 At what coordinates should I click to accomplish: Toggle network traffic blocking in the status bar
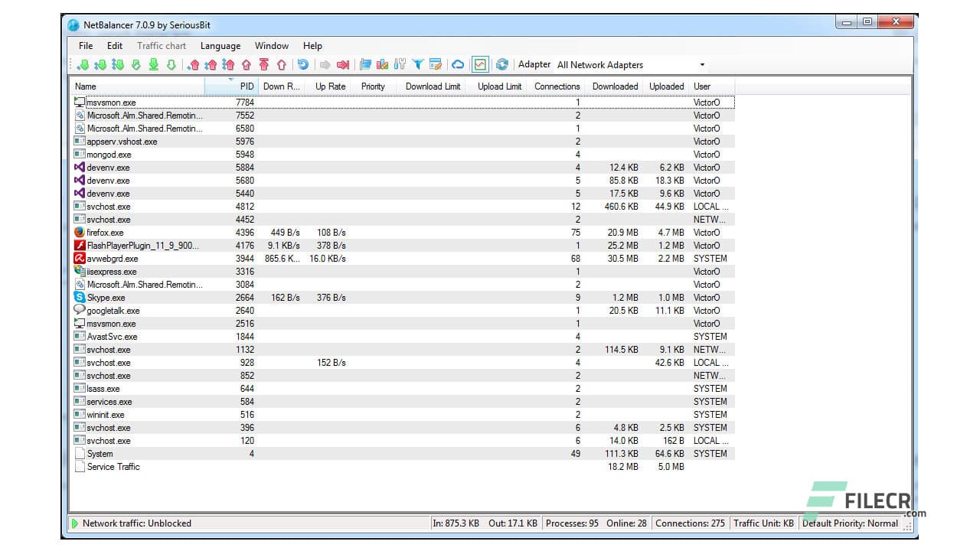coord(129,523)
